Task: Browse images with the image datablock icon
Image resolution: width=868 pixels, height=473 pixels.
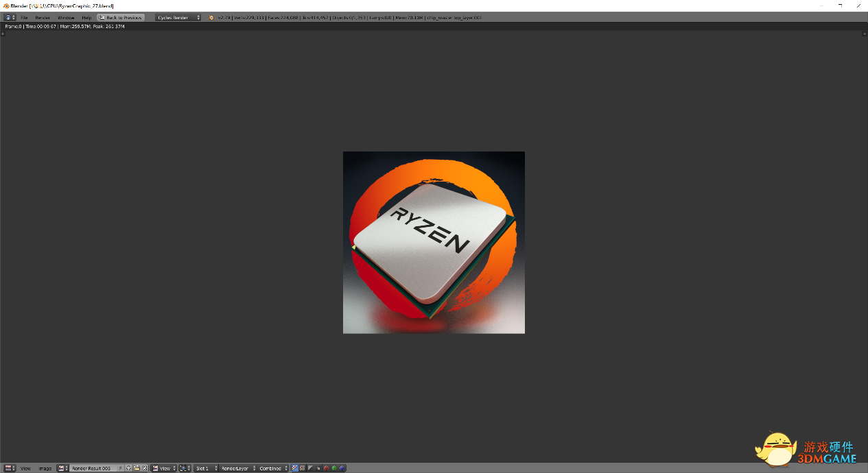Action: coord(62,468)
